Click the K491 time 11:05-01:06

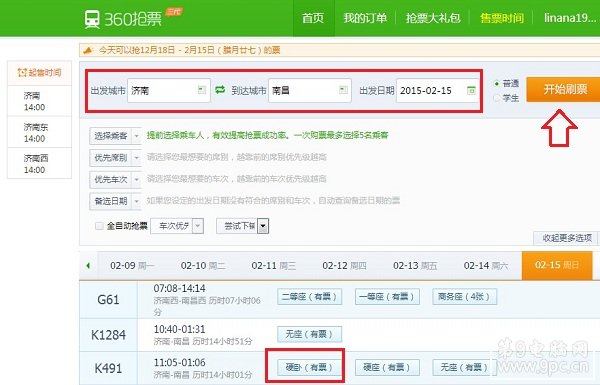click(179, 362)
